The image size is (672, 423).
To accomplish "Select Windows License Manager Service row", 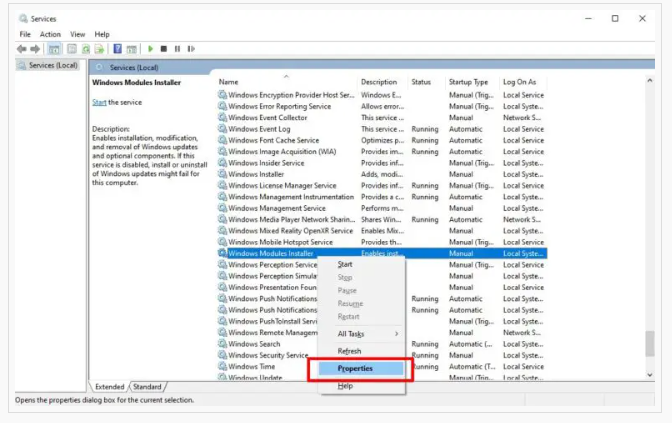I will pyautogui.click(x=382, y=186).
